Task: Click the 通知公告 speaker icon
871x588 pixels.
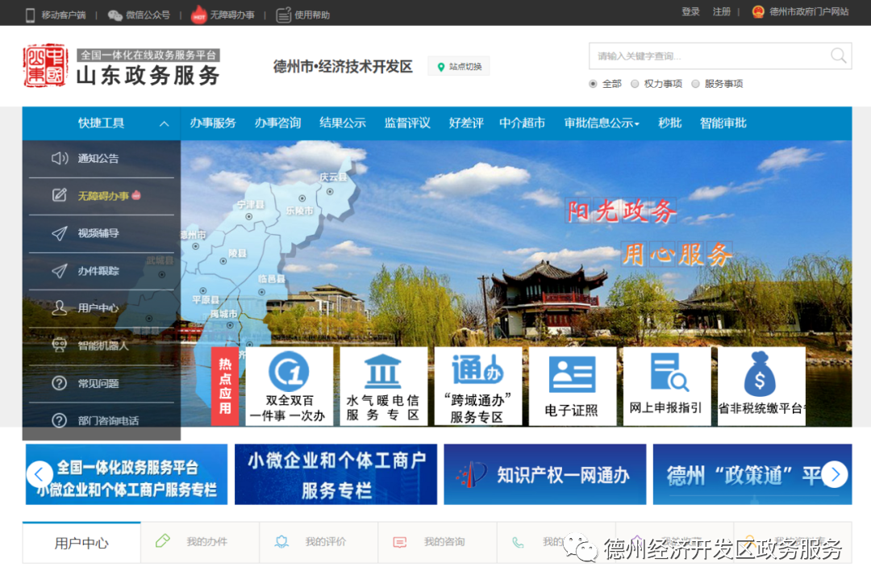Action: point(60,158)
